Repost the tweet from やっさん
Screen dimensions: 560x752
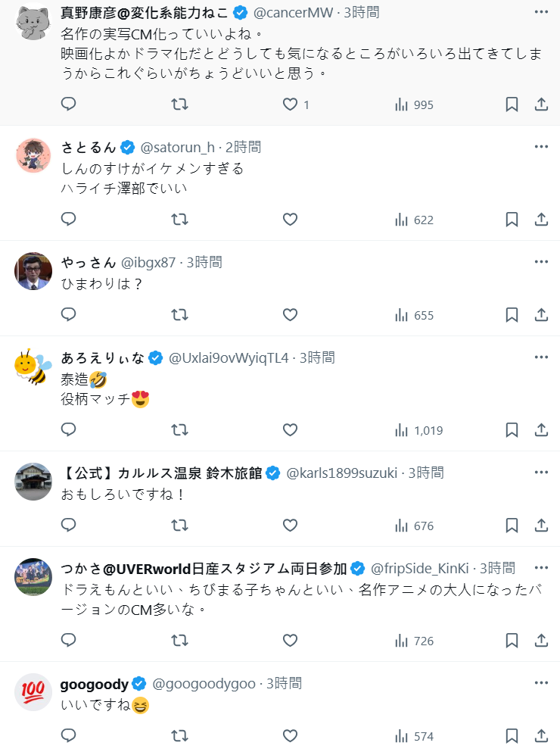(179, 315)
